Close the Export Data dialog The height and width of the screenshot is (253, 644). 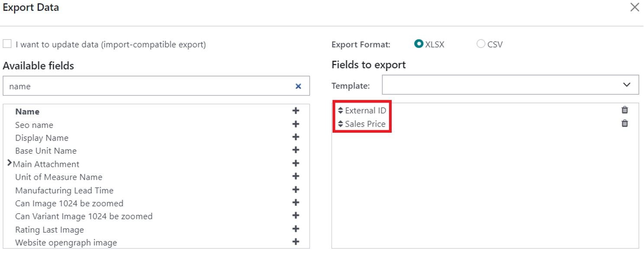(x=634, y=7)
